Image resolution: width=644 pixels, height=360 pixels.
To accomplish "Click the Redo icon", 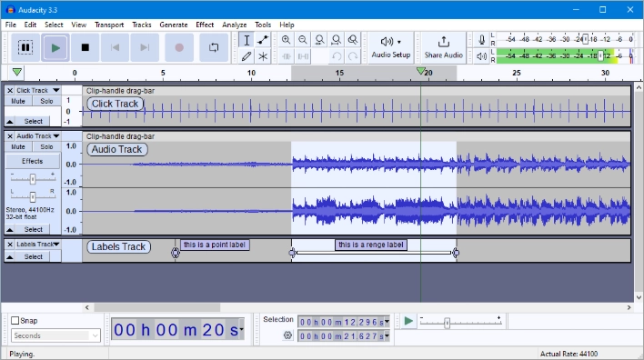I will (353, 56).
